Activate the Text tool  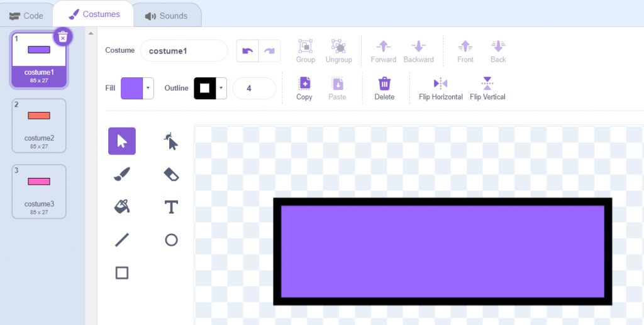pyautogui.click(x=170, y=207)
